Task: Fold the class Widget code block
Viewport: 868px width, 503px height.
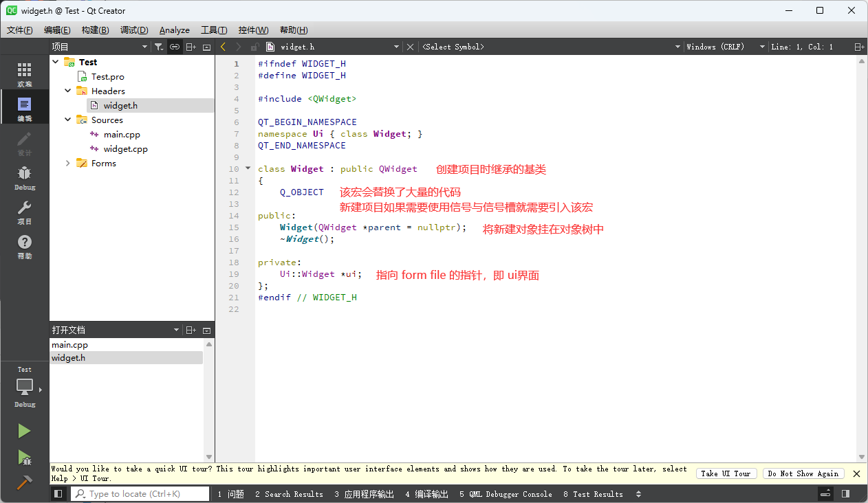Action: (x=248, y=168)
